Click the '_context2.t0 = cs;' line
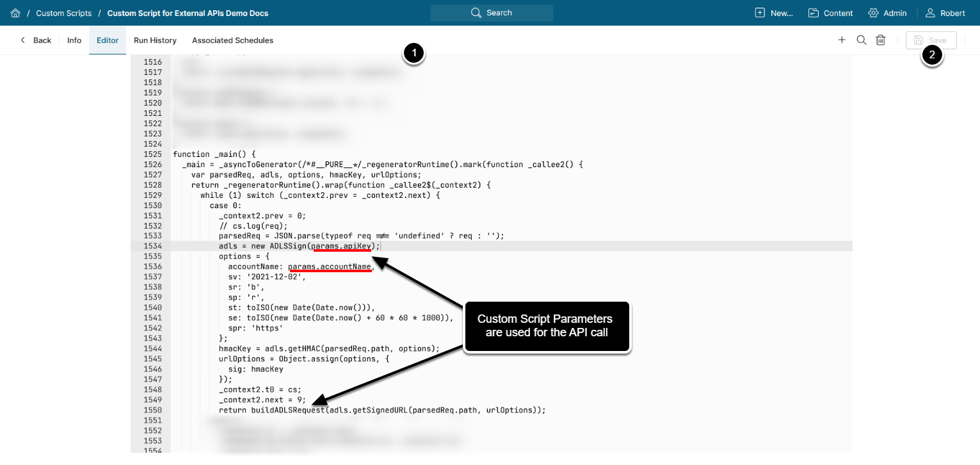The height and width of the screenshot is (465, 980). click(260, 390)
